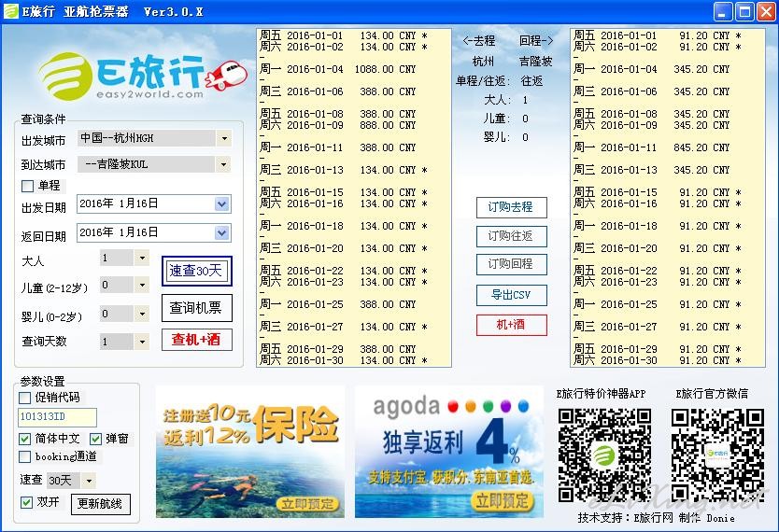Click the 订购往返 round-trip booking button
The height and width of the screenshot is (532, 779).
click(511, 236)
